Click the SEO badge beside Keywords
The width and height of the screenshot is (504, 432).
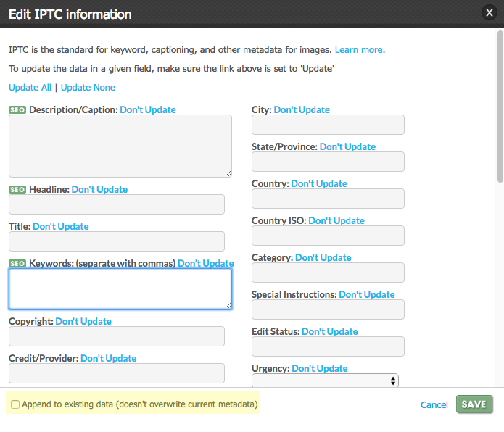17,263
